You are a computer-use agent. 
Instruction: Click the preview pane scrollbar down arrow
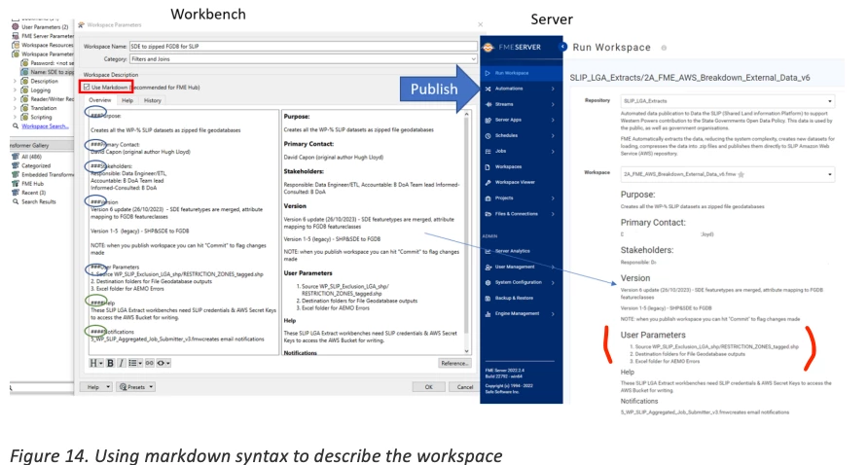tap(467, 351)
